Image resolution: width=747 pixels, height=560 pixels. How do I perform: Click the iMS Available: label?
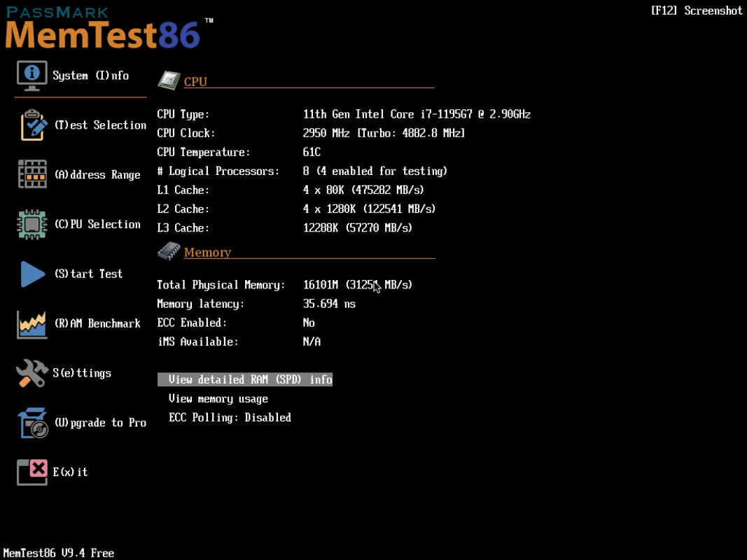[197, 342]
